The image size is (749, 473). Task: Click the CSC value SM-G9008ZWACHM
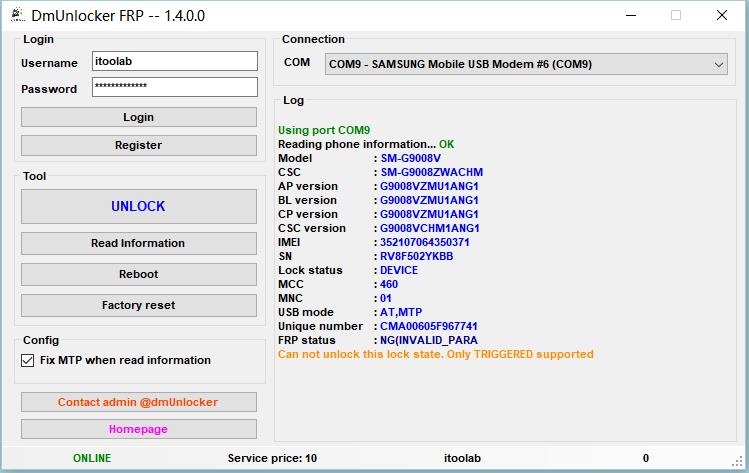[432, 172]
